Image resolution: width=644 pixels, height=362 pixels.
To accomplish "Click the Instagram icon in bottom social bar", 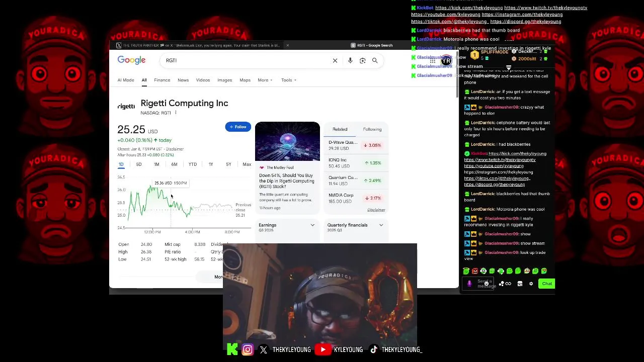I will (x=248, y=349).
